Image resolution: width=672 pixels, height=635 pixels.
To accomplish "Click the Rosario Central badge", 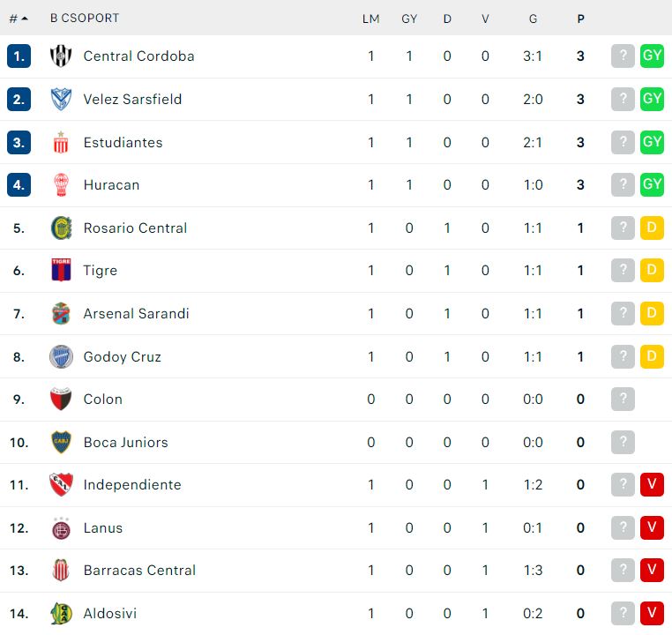I will click(x=61, y=228).
